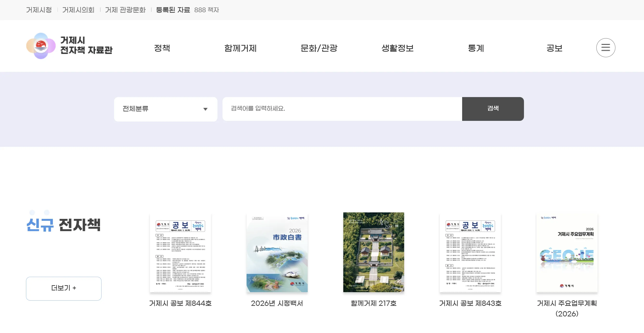Click the 더보기 + button
Screen dimensions: 644x333
pos(64,288)
